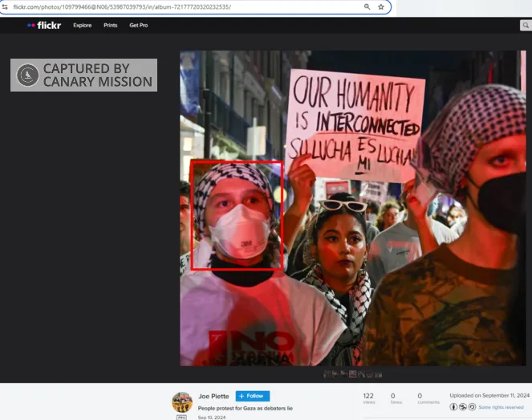532x420 pixels.
Task: Open the Prints menu item
Action: pyautogui.click(x=110, y=25)
